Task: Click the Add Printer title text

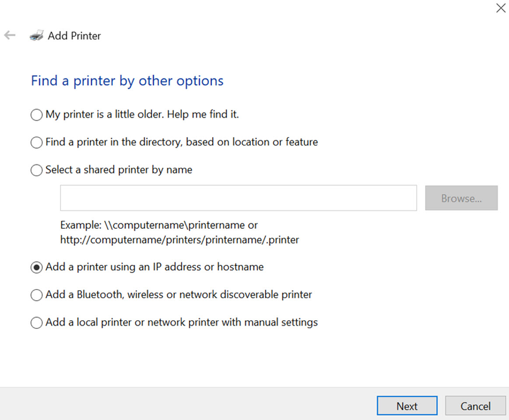Action: pos(74,36)
